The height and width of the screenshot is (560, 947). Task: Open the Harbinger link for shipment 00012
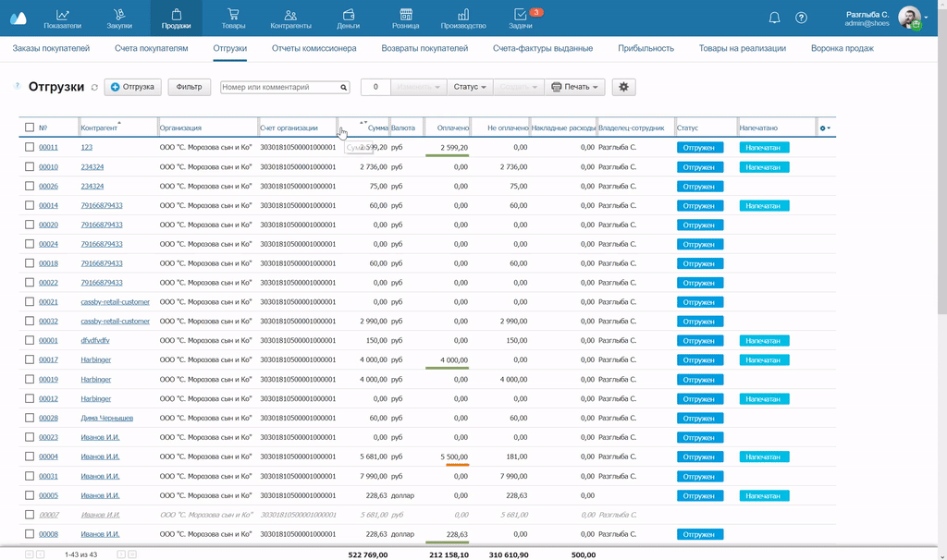tap(95, 398)
